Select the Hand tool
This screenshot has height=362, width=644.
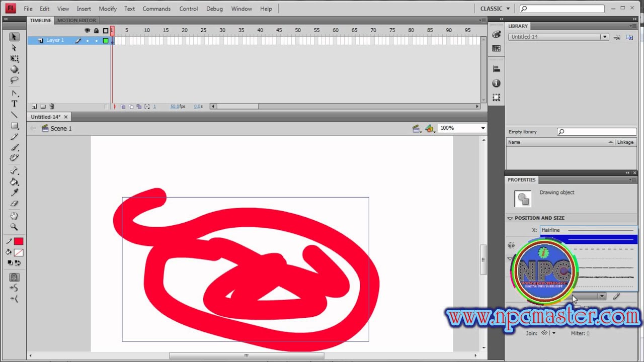click(x=14, y=216)
